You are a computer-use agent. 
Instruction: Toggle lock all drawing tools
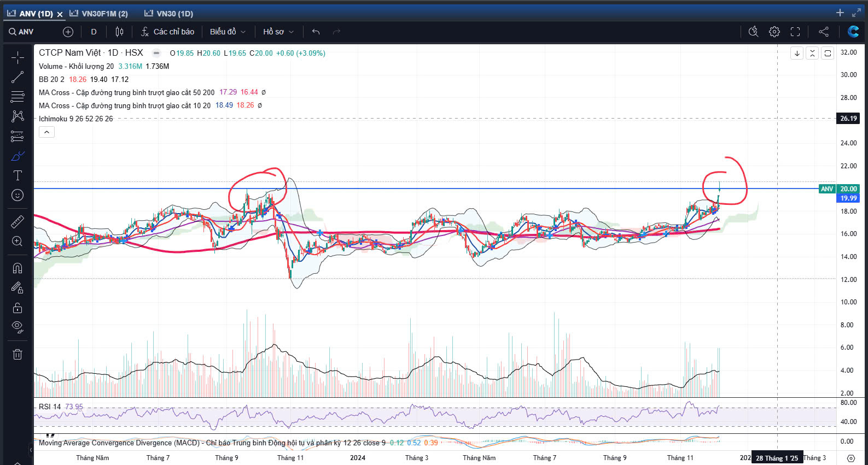(18, 308)
